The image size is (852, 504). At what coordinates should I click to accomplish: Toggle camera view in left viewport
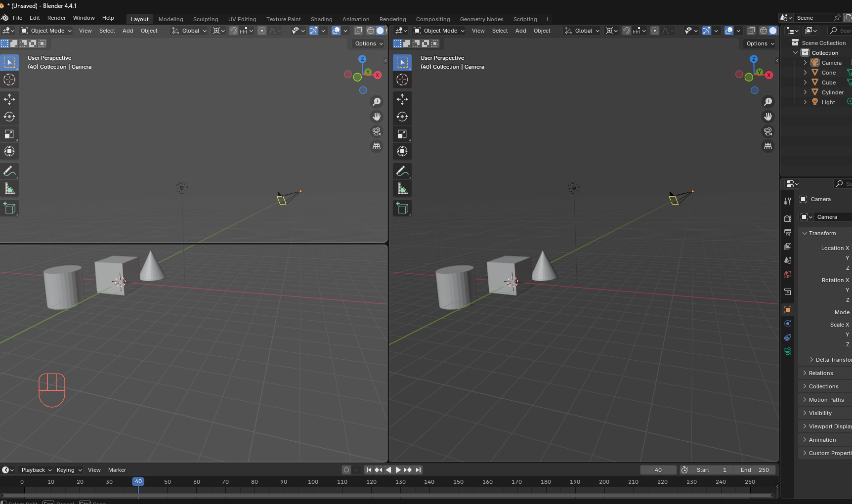tap(377, 131)
